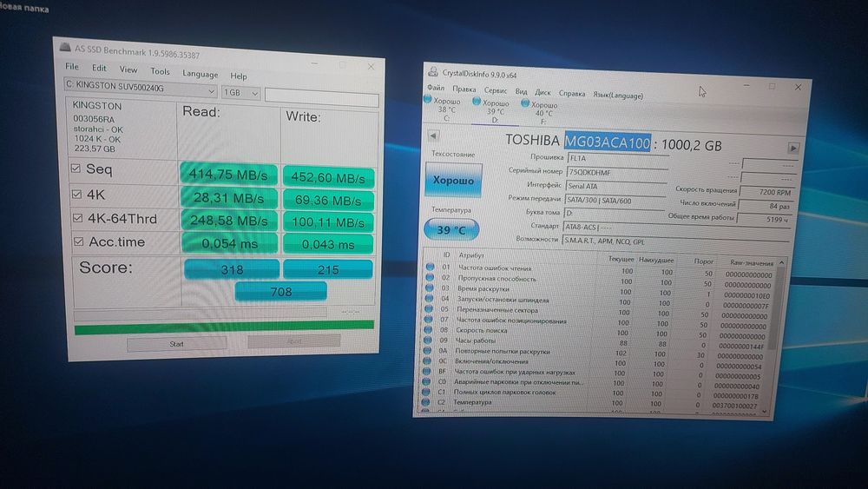Click the next disk arrow button
Screen dimensions: 868x489
coord(793,148)
